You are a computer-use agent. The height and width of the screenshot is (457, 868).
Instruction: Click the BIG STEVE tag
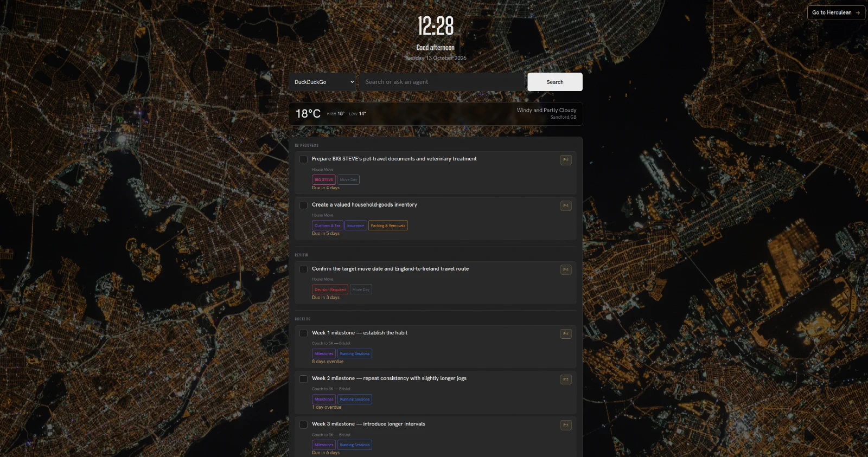(324, 179)
